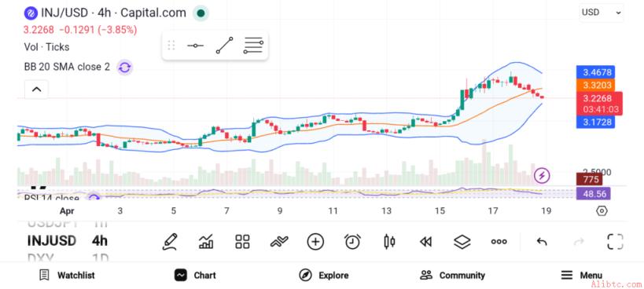The image size is (644, 289).
Task: Undo the last chart action
Action: tap(542, 241)
